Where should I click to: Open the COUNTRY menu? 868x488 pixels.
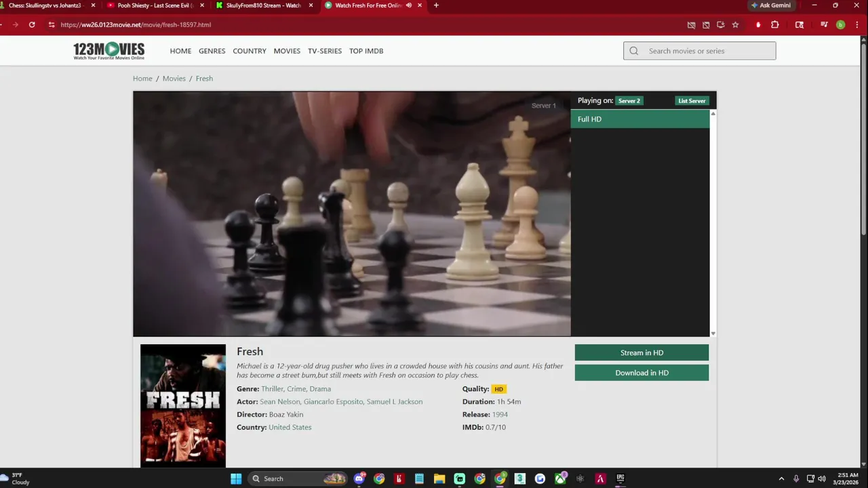[250, 51]
